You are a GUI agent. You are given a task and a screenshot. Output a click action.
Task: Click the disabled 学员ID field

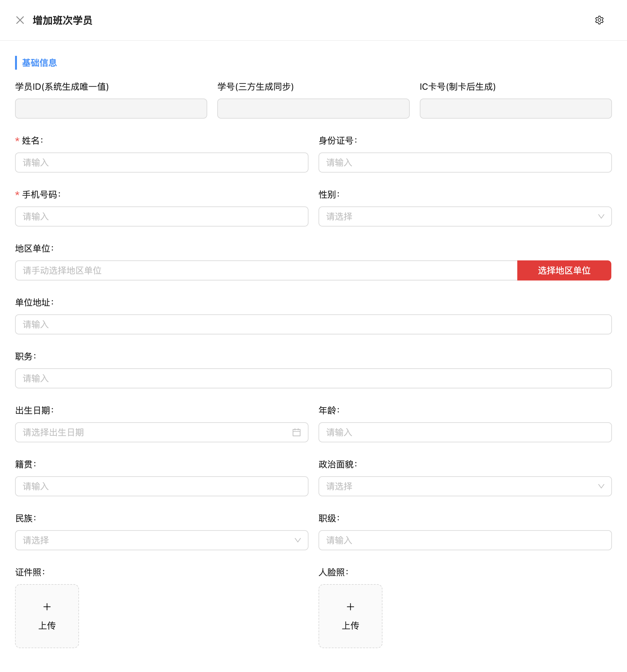coord(111,109)
